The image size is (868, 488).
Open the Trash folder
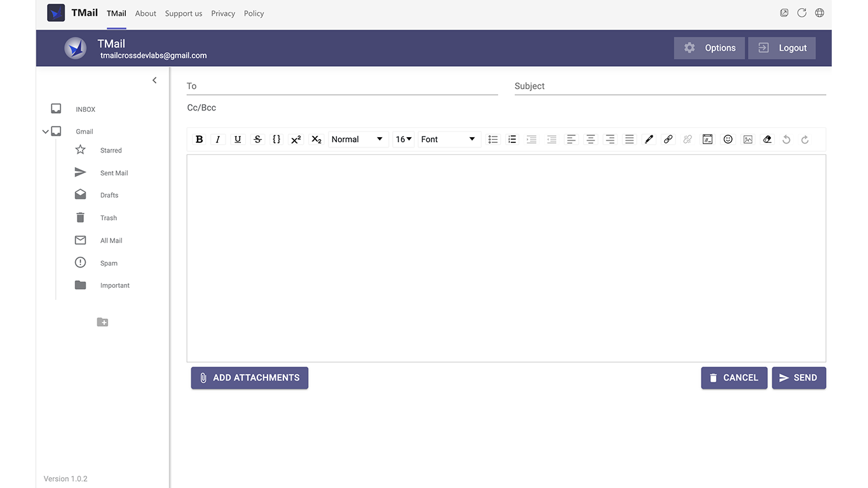pos(109,218)
